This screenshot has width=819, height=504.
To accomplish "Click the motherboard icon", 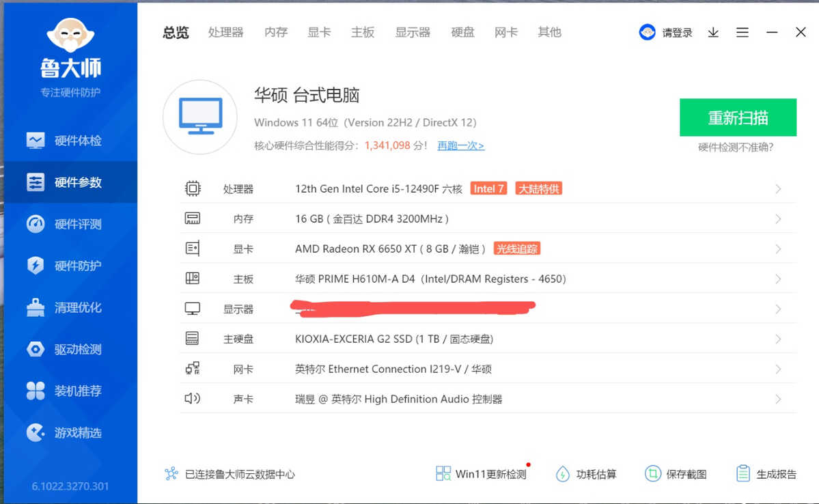I will (192, 279).
